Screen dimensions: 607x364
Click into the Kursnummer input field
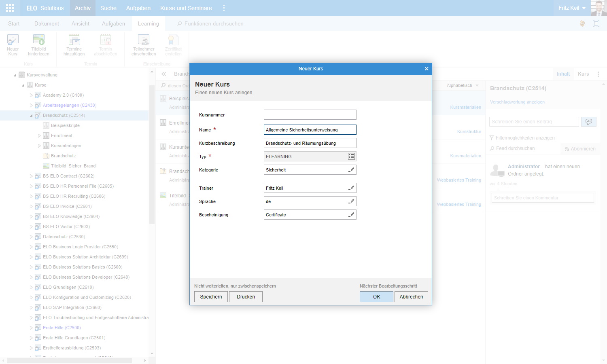coord(310,115)
